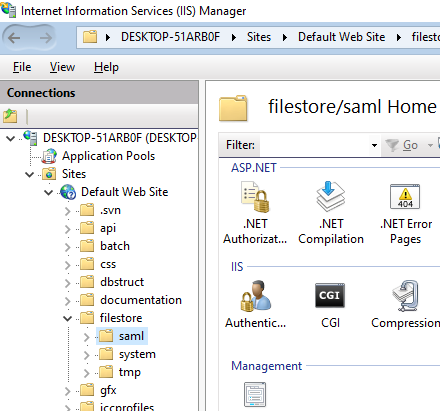The width and height of the screenshot is (440, 411).
Task: Open the Help menu
Action: pyautogui.click(x=106, y=67)
